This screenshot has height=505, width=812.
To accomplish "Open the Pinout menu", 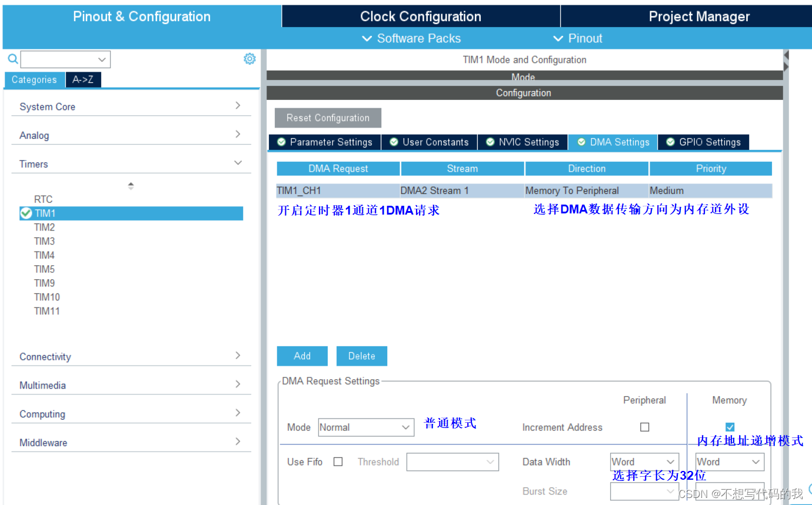I will (578, 38).
